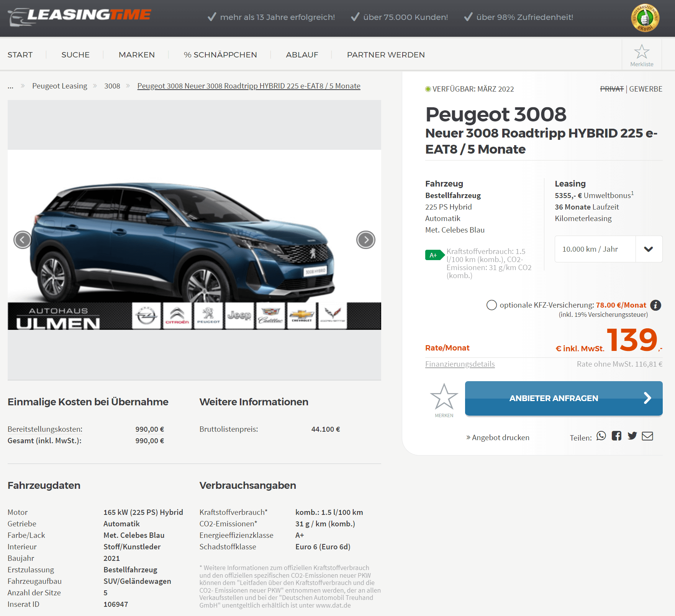
Task: Click the Jeep logo in dealer banner
Action: 239,316
